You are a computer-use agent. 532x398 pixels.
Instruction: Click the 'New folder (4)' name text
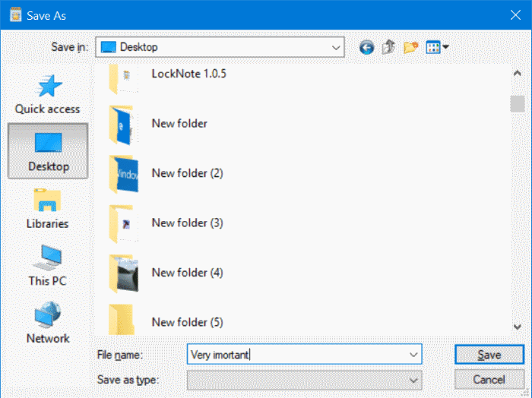tap(187, 273)
